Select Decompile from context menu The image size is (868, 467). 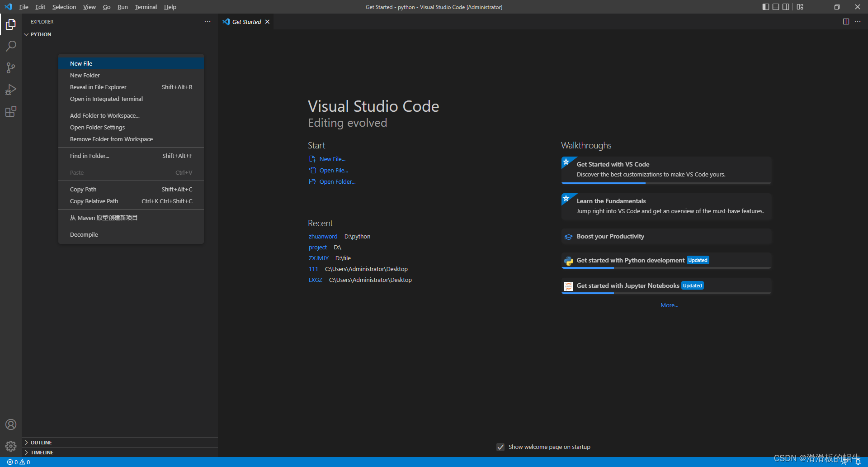click(x=131, y=235)
